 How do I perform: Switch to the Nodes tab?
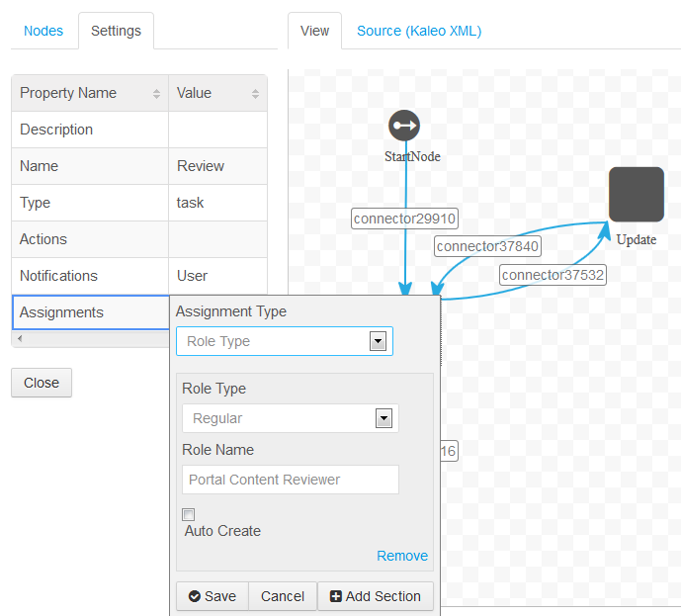[43, 31]
